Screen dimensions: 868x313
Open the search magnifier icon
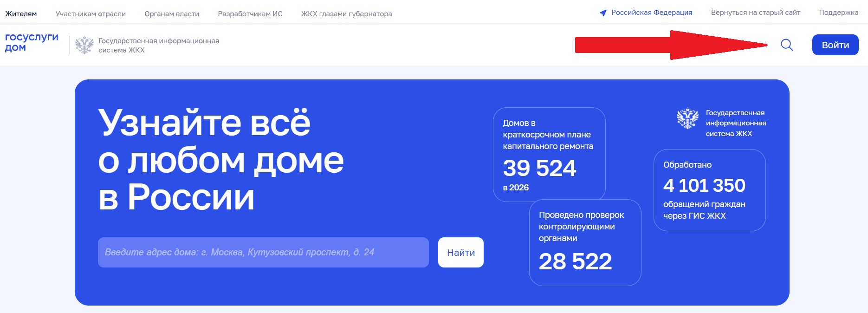[787, 45]
